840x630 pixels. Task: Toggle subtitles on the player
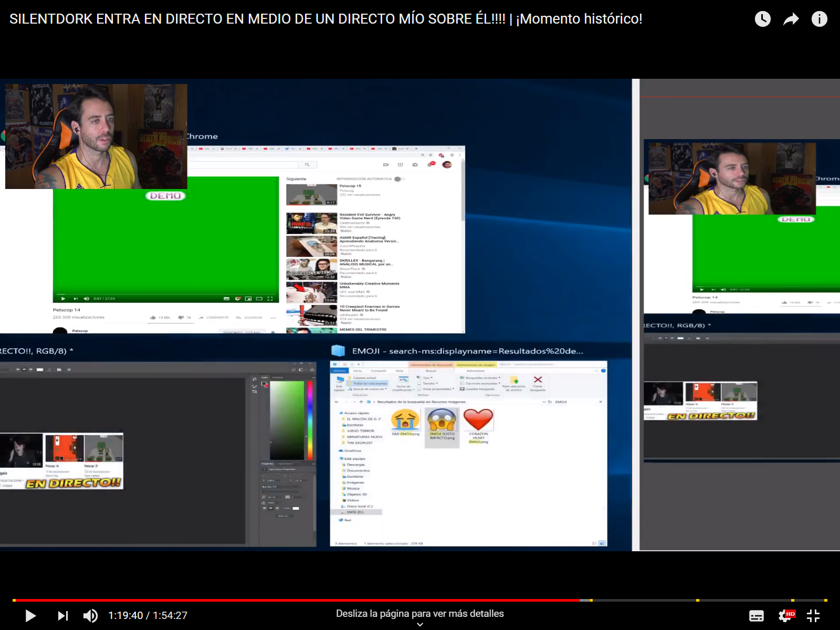click(757, 615)
